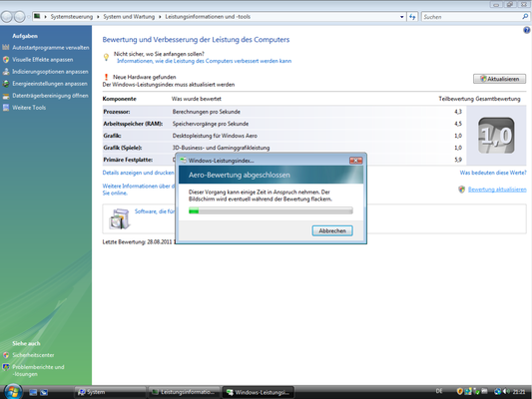Click Details anzeigen und drucken

click(138, 173)
